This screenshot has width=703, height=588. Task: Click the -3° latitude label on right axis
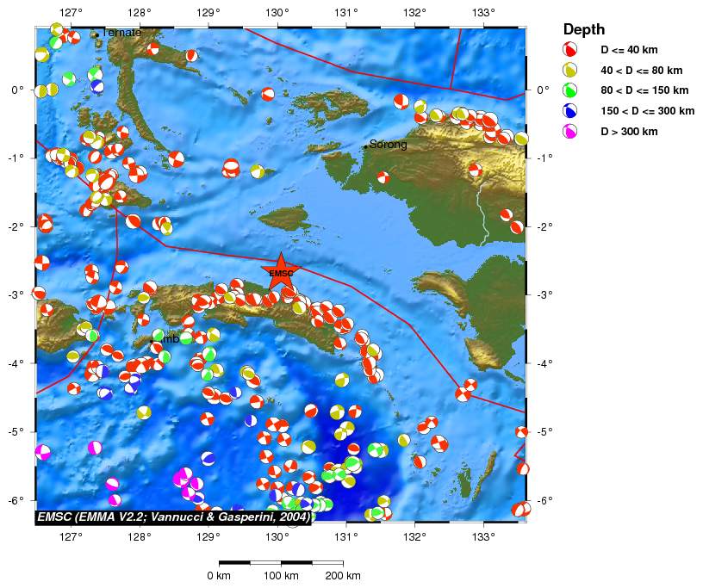coord(544,294)
